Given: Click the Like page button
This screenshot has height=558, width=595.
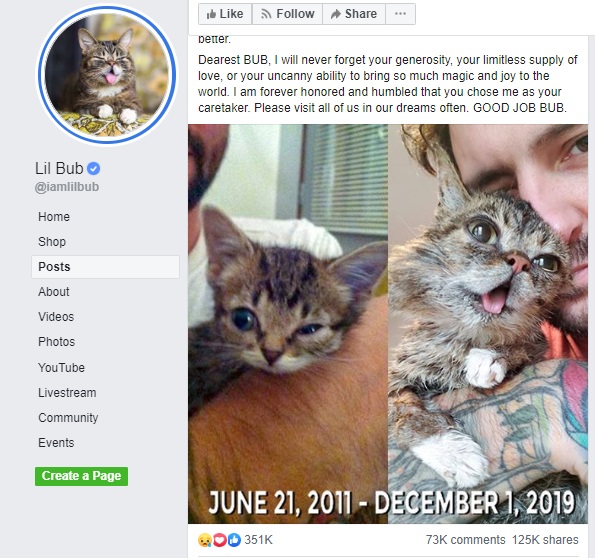Looking at the screenshot, I should click(x=225, y=14).
